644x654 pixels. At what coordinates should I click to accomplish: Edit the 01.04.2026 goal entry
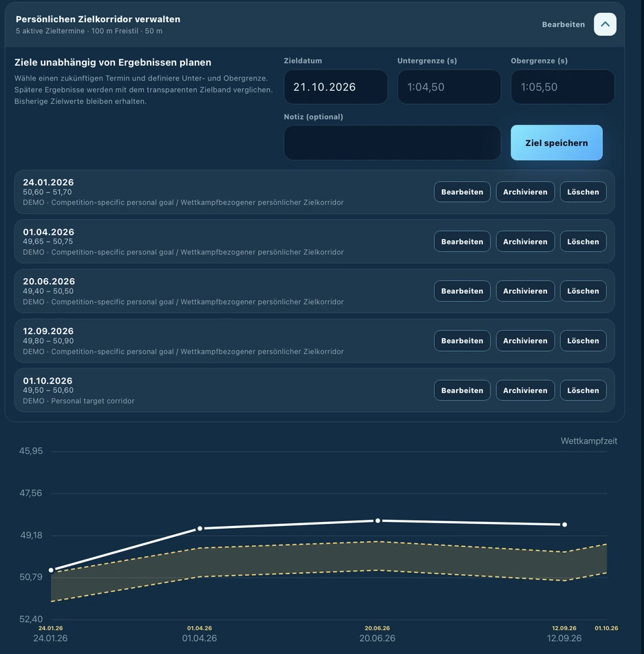coord(462,242)
